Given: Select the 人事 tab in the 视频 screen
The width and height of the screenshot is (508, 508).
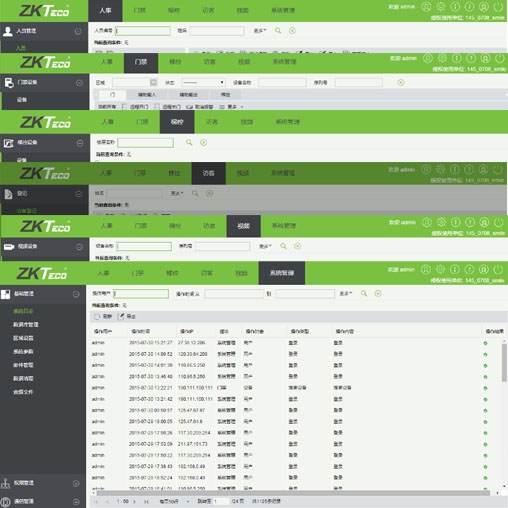Looking at the screenshot, I should pyautogui.click(x=107, y=226).
